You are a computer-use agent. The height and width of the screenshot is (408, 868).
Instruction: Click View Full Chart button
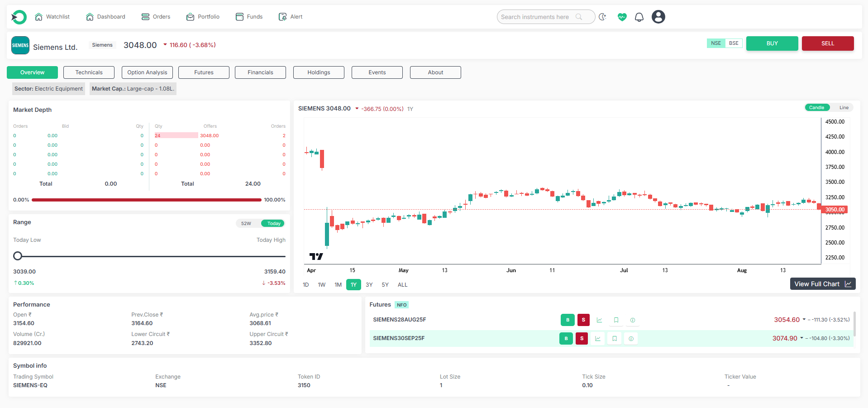tap(822, 284)
